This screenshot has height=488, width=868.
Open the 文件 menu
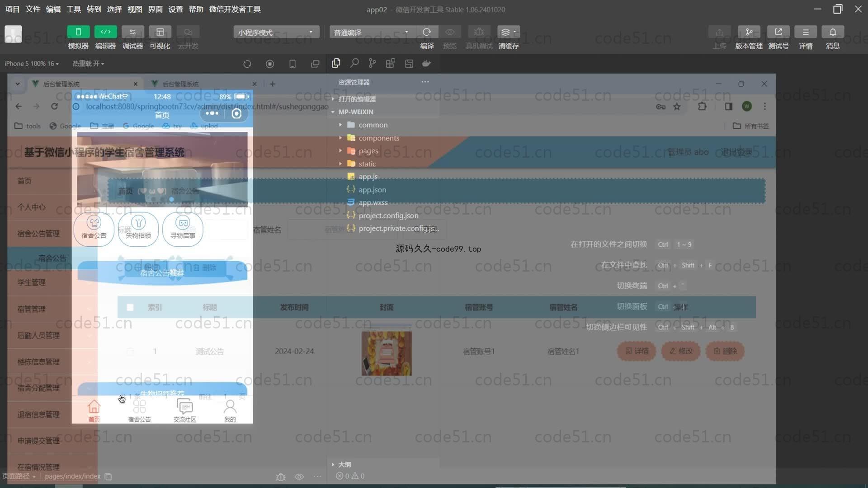[x=33, y=9]
